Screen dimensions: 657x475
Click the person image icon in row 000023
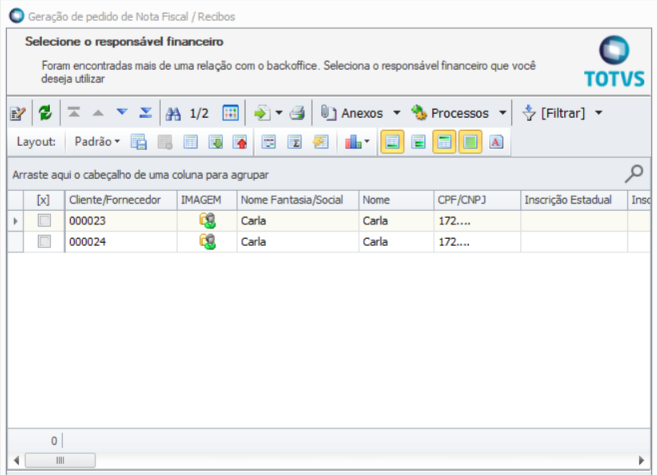(x=207, y=220)
